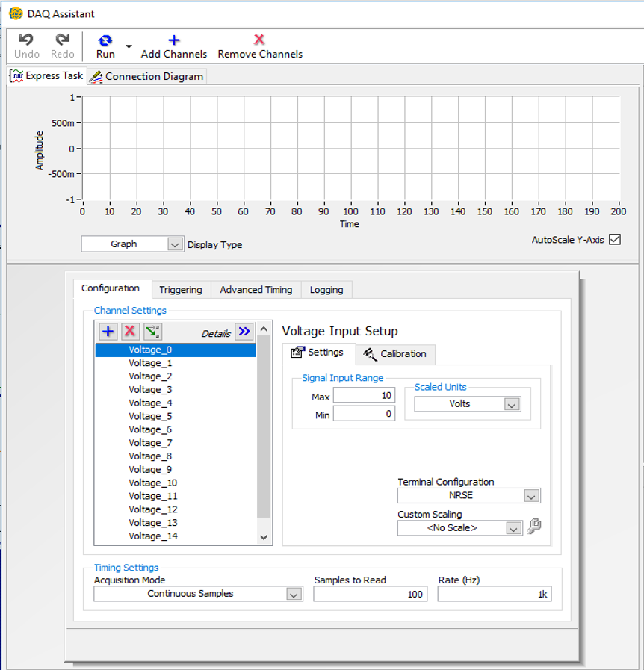Switch to the Triggering tab

[x=181, y=290]
